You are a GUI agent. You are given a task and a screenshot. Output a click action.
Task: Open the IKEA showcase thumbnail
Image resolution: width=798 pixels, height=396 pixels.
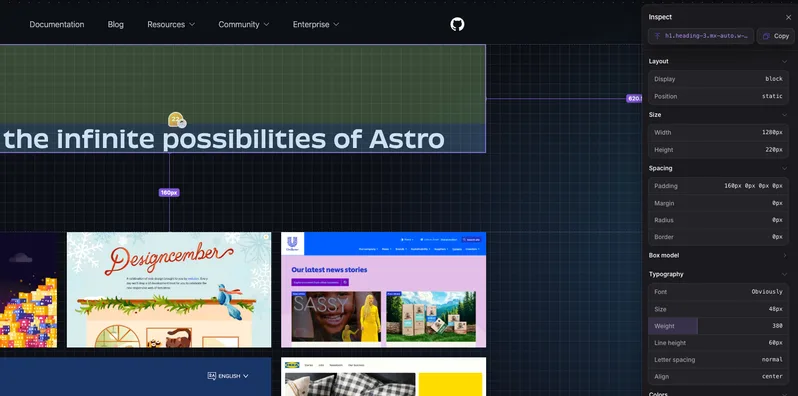[383, 377]
